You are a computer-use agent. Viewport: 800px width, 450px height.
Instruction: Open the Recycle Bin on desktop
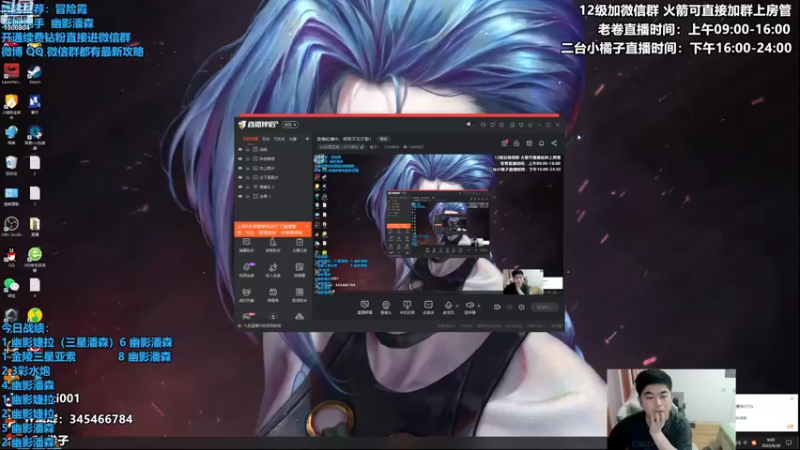(x=11, y=166)
